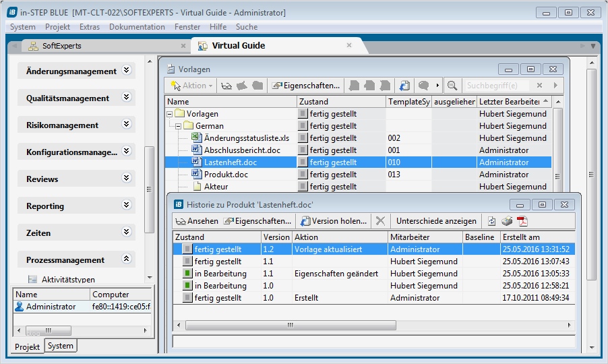This screenshot has width=608, height=364.
Task: Collapse the German folder tree node
Action: click(178, 126)
